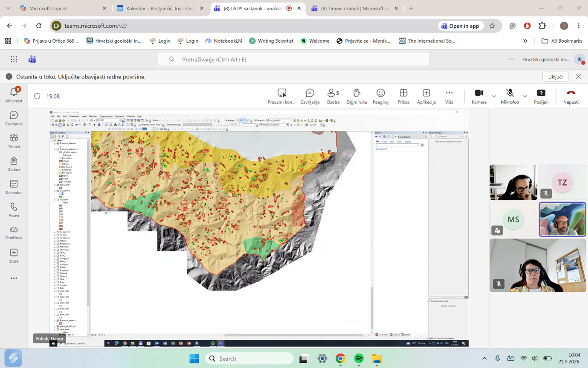This screenshot has width=588, height=368.
Task: Open Kalendar in the Teams sidebar
Action: point(14,187)
